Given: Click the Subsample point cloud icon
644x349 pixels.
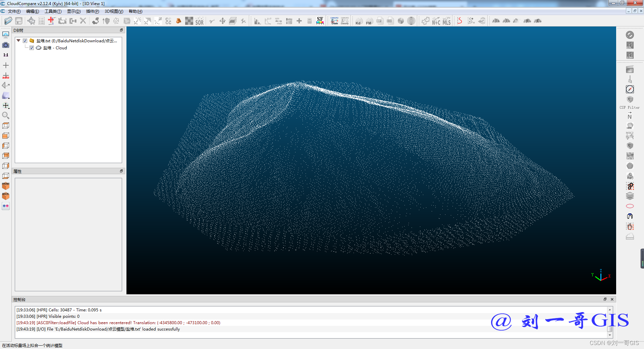Looking at the screenshot, I should pos(116,21).
